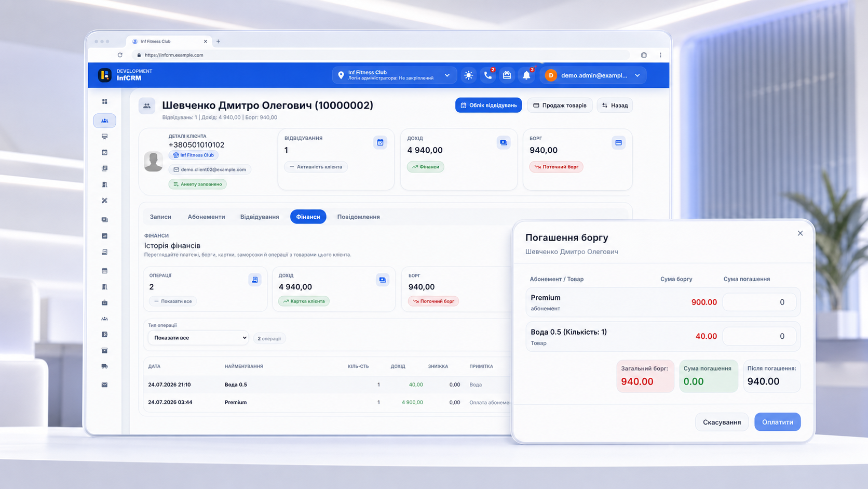
Task: Click the 900.00 debt amount for Premium
Action: [704, 302]
